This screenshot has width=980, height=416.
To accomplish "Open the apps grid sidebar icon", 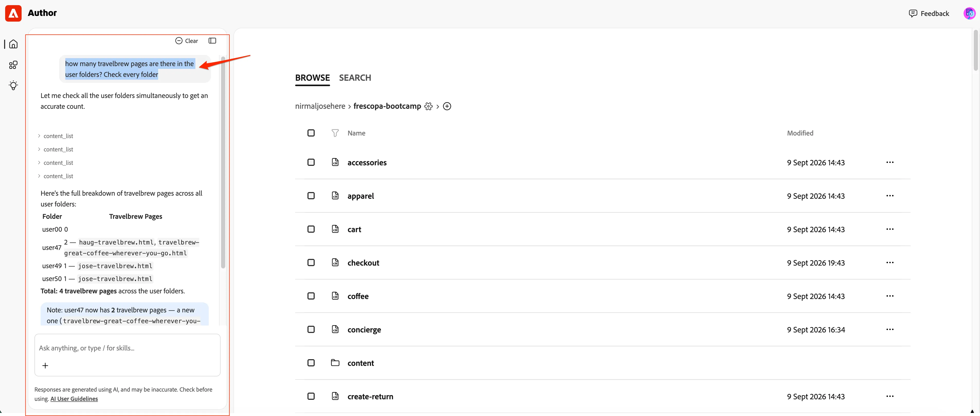I will pos(13,65).
